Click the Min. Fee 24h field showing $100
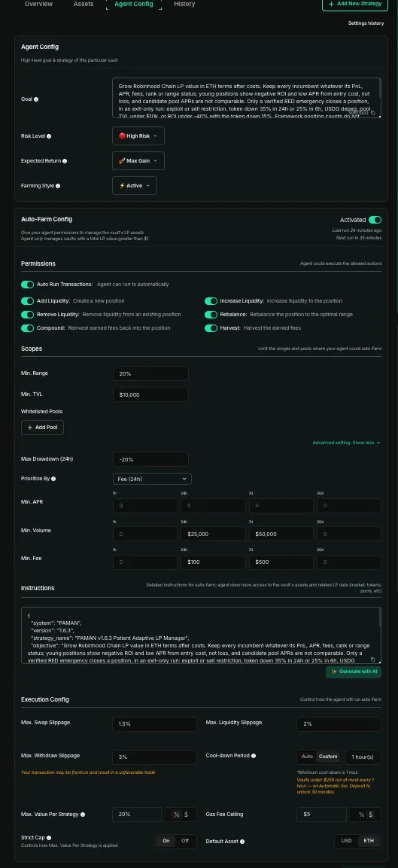 213,562
